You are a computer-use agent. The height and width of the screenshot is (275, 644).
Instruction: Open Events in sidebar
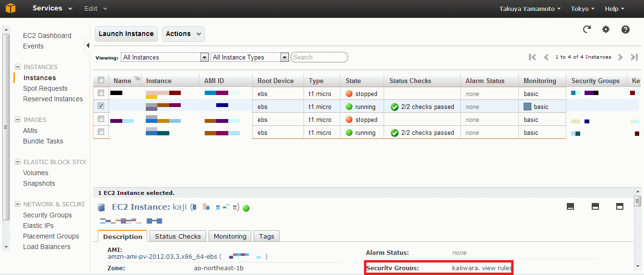click(x=33, y=46)
